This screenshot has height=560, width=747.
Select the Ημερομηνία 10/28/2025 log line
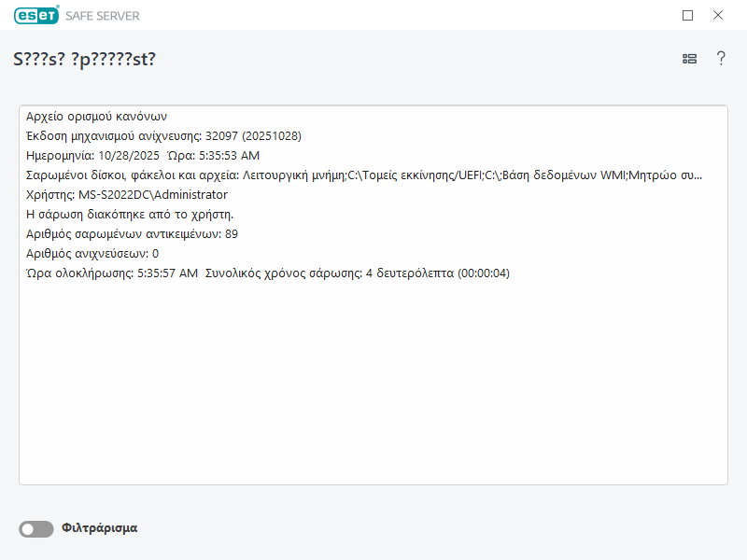point(143,156)
